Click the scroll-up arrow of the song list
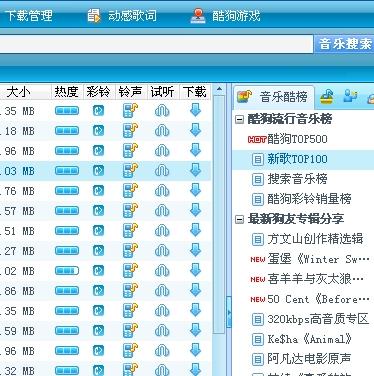374x376 pixels. click(x=219, y=89)
